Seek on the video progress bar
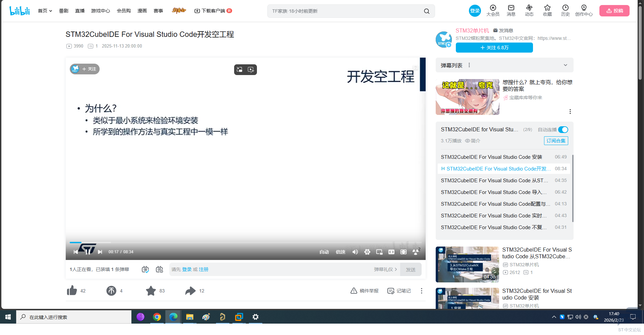The image size is (644, 335). click(x=246, y=242)
